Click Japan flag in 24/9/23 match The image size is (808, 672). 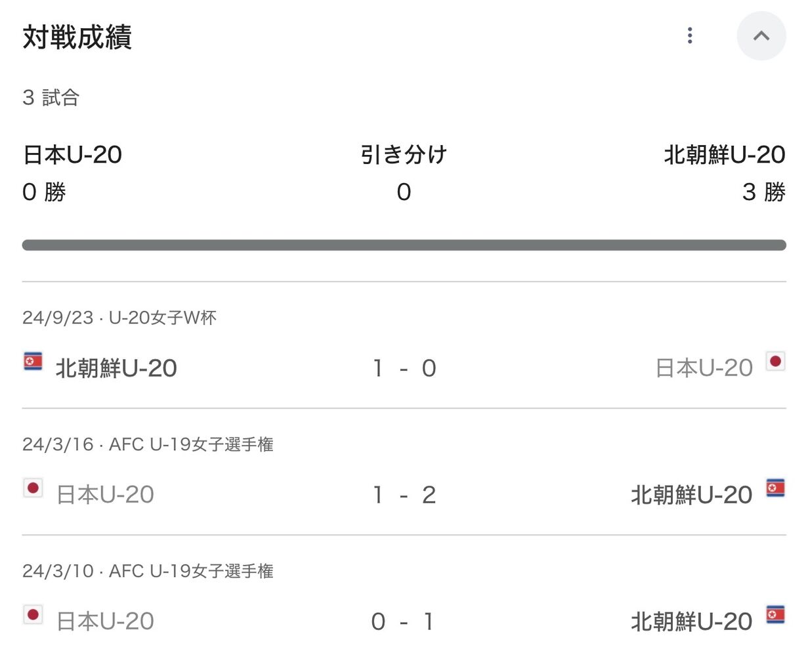click(x=776, y=362)
